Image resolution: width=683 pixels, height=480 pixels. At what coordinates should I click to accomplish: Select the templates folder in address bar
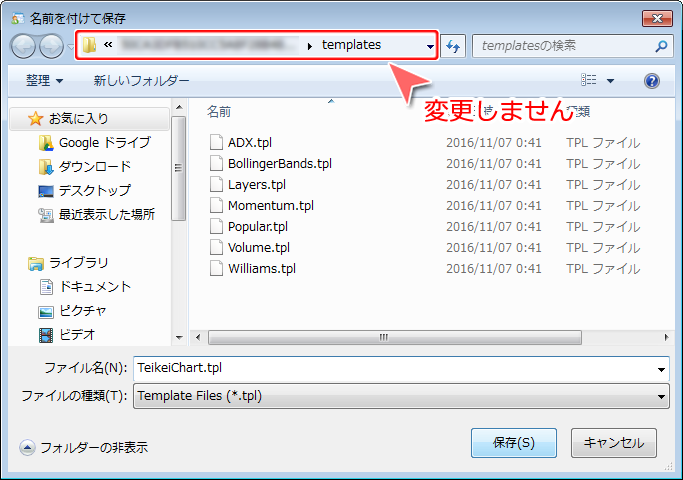(351, 45)
